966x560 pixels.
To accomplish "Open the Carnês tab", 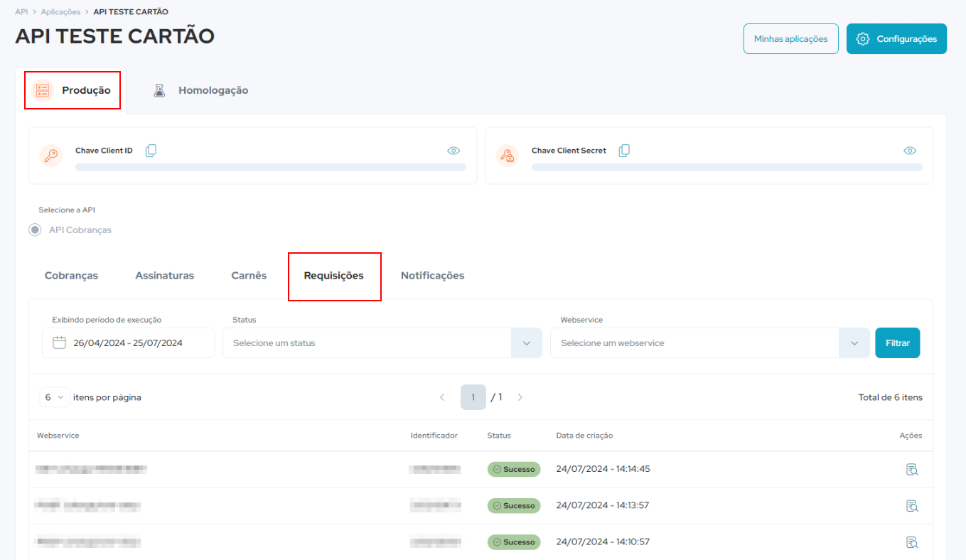I will (249, 276).
